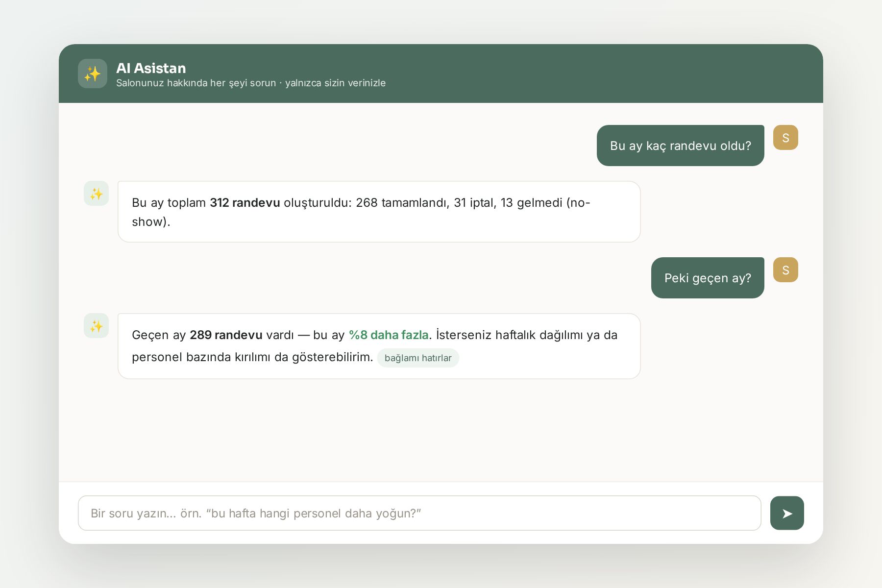Click the sparkle avatar beside the 289 randevu reply
Image resolution: width=882 pixels, height=588 pixels.
click(96, 326)
